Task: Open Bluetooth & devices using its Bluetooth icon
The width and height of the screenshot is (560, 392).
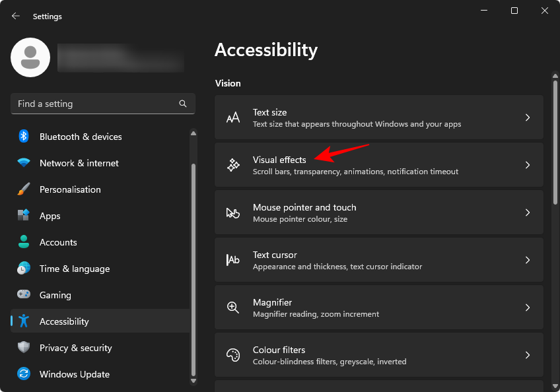Action: pyautogui.click(x=22, y=137)
